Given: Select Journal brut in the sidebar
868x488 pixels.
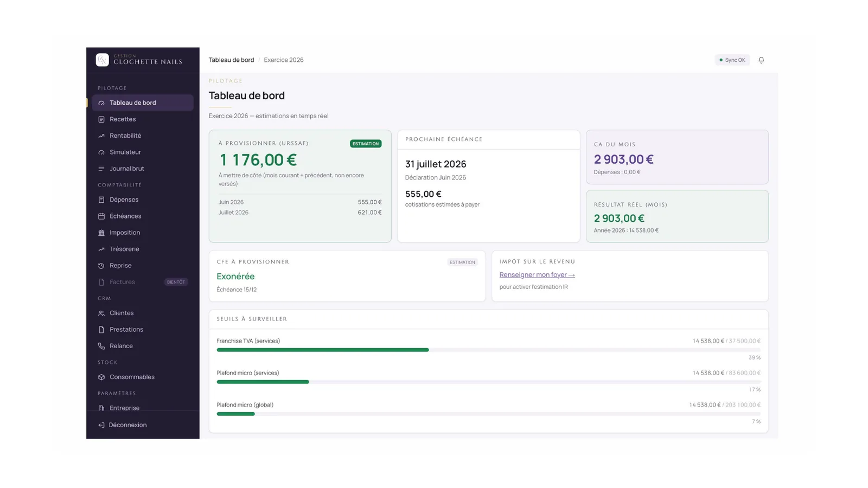Looking at the screenshot, I should point(143,169).
